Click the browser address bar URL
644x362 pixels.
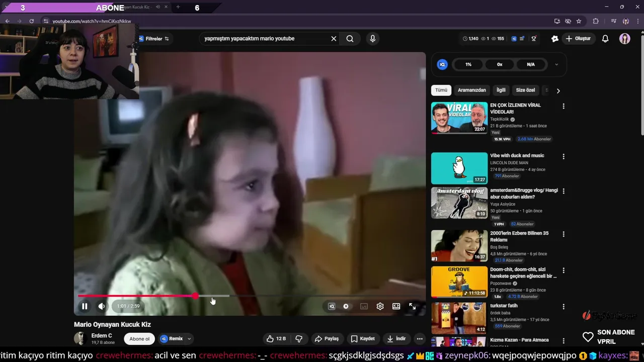(92, 21)
